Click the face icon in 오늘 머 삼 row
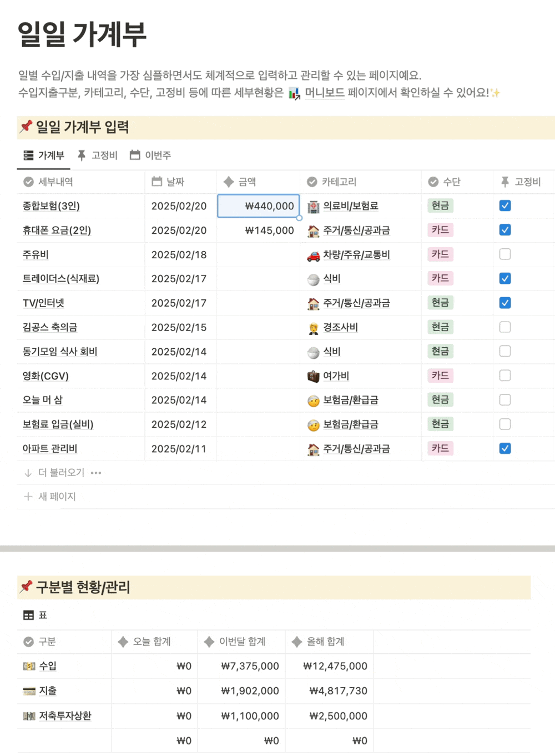555x756 pixels. click(x=314, y=401)
